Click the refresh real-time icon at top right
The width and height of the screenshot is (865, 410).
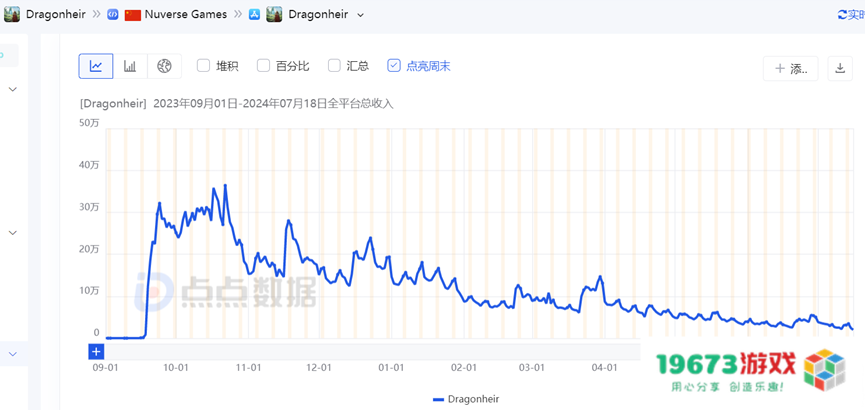tap(842, 15)
